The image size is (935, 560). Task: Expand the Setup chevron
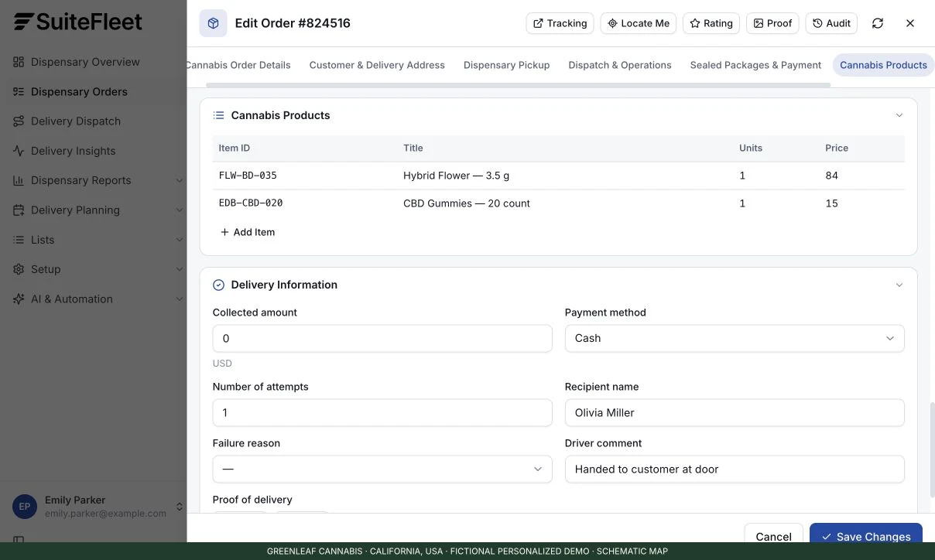(x=179, y=269)
